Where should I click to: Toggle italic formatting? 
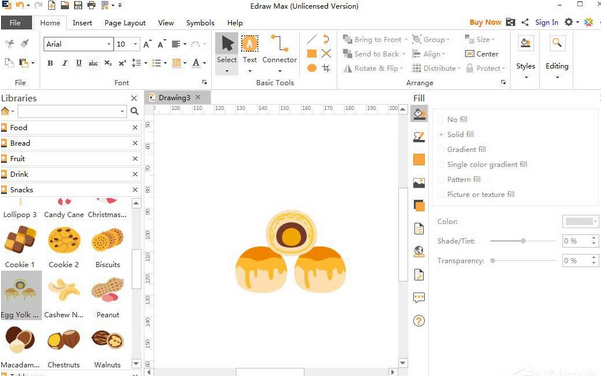point(65,63)
